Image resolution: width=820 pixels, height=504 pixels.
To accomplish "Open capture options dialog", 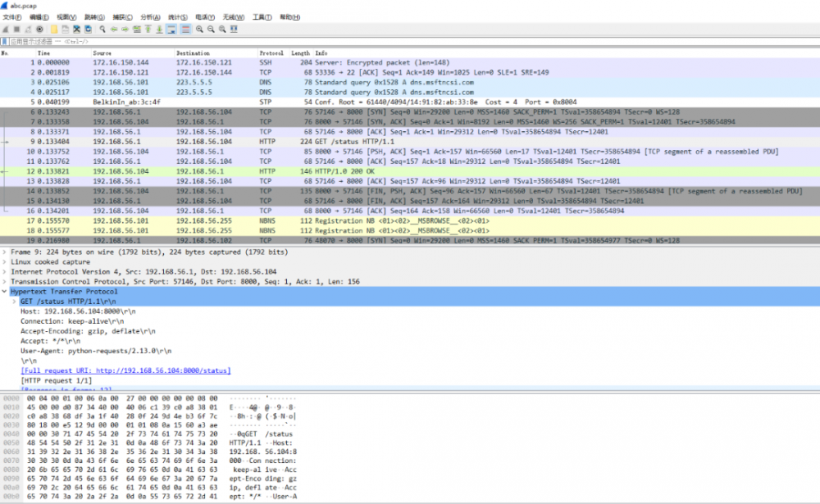I will click(x=39, y=30).
